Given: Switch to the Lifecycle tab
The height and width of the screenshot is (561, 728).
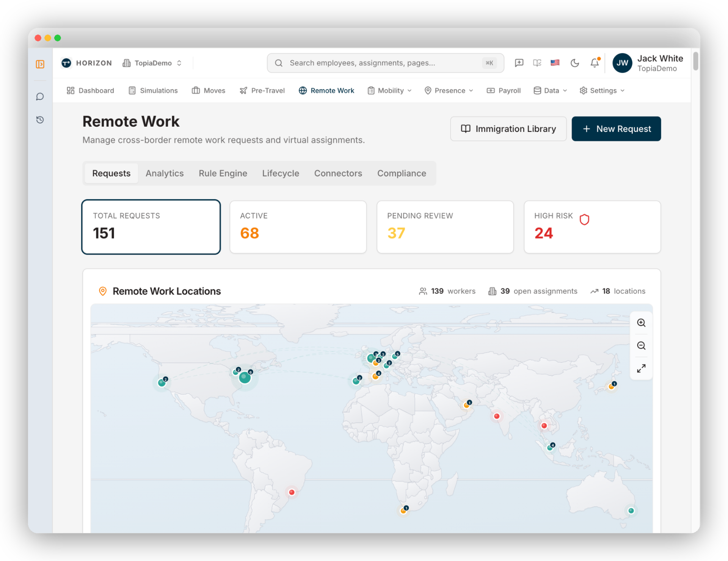Looking at the screenshot, I should point(281,173).
